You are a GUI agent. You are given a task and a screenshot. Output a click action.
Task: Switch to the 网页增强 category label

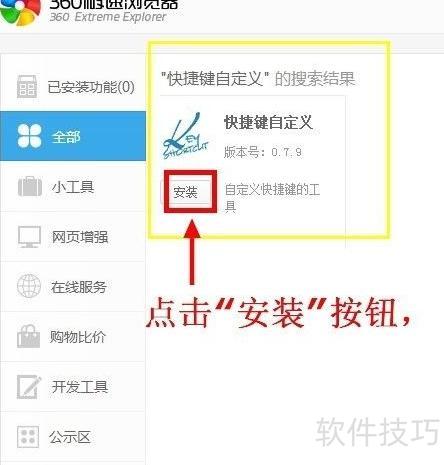pos(80,237)
